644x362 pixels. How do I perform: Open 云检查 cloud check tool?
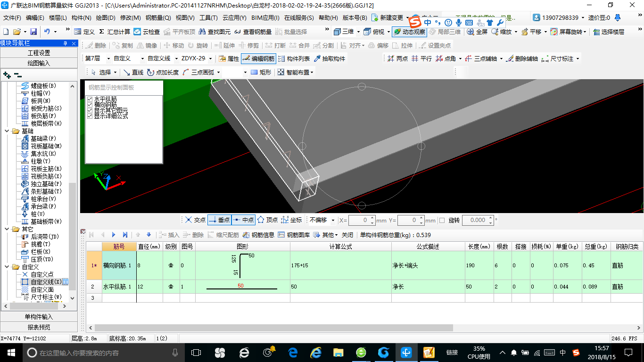click(x=147, y=32)
